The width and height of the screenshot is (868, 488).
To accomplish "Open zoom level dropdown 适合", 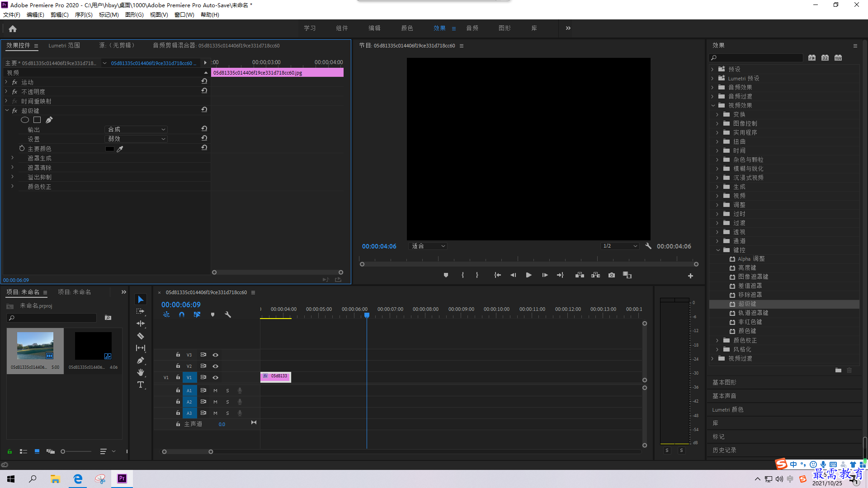I will coord(428,246).
